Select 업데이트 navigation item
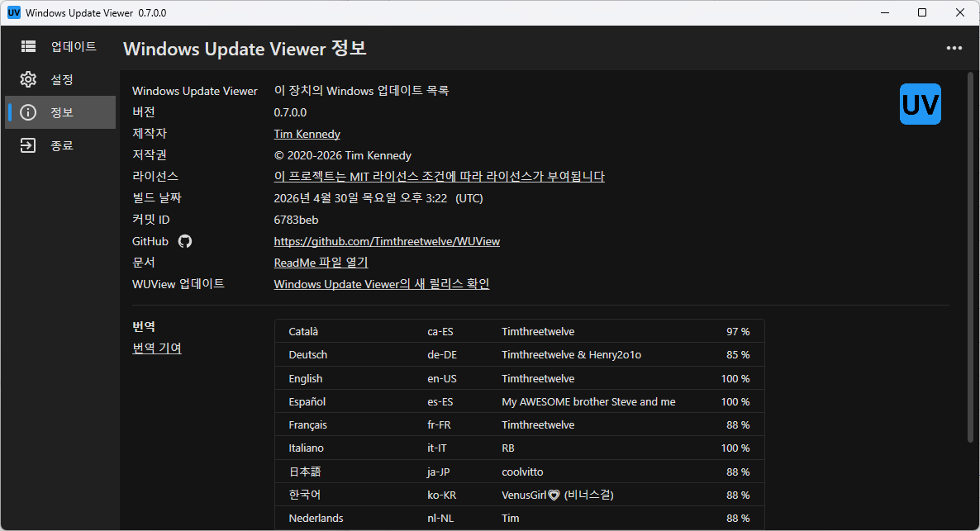This screenshot has height=531, width=980. pos(60,46)
